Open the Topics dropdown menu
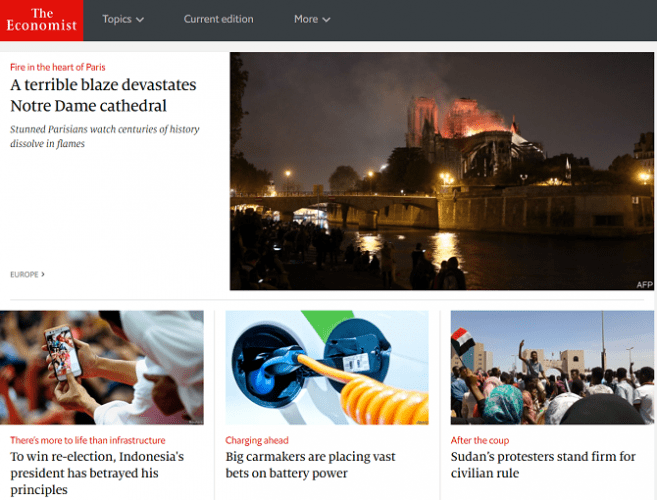Screen dimensions: 657x500 (x=123, y=19)
